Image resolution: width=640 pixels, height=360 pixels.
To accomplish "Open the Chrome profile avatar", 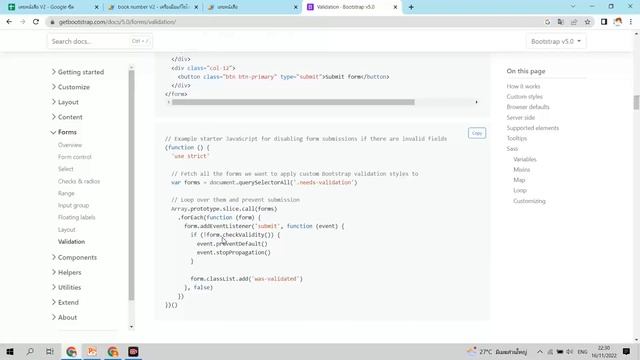I will click(x=618, y=22).
